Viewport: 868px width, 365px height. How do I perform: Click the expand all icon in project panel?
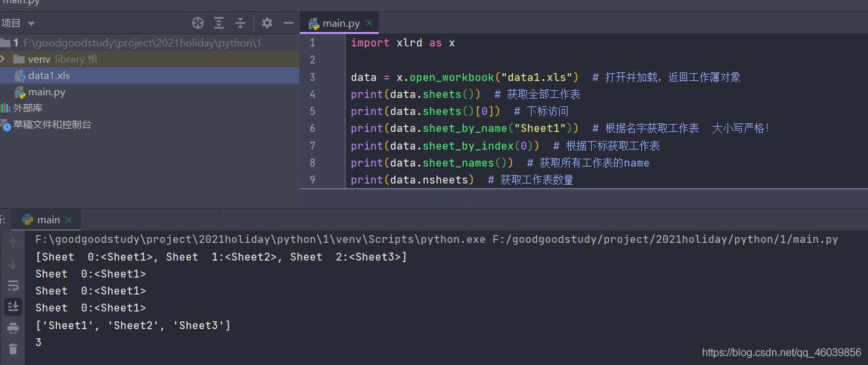(219, 23)
